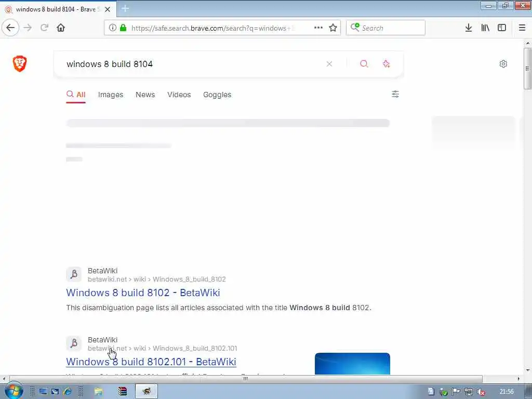Open the Library bookshelf icon
Screen dimensions: 532x399
click(x=485, y=28)
